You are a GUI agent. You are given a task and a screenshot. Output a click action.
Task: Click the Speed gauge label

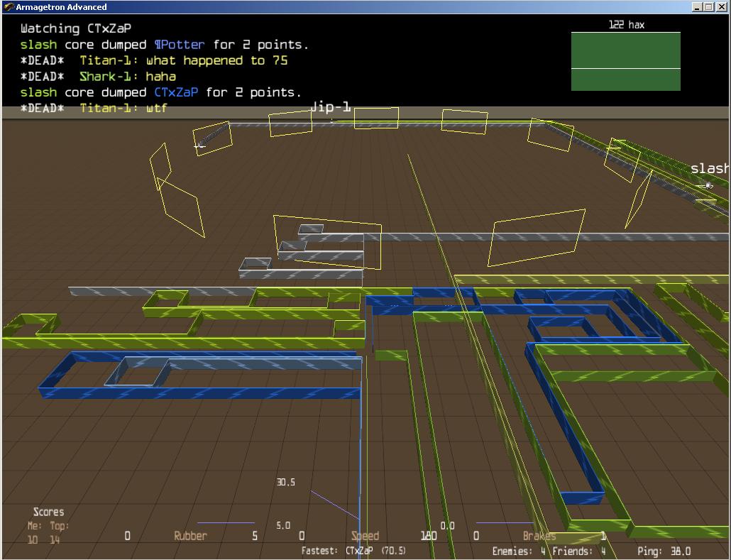(x=365, y=536)
